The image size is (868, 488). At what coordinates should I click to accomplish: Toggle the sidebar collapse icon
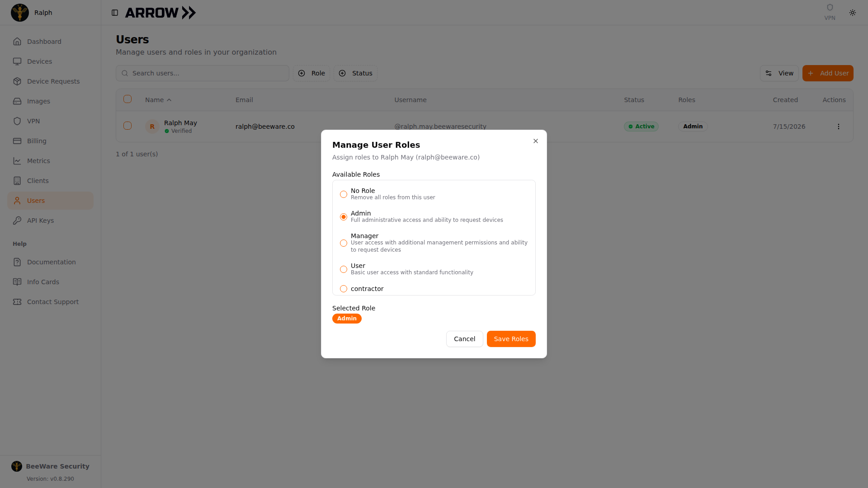click(x=115, y=13)
